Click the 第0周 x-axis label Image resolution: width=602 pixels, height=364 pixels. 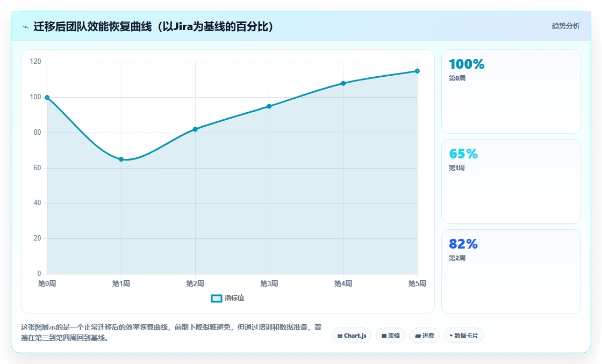click(x=47, y=283)
